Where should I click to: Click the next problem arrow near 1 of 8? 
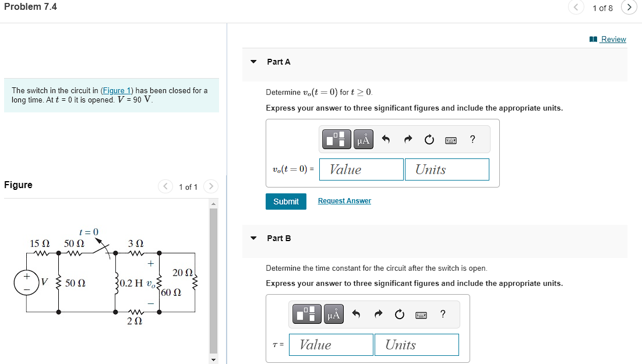(x=629, y=8)
